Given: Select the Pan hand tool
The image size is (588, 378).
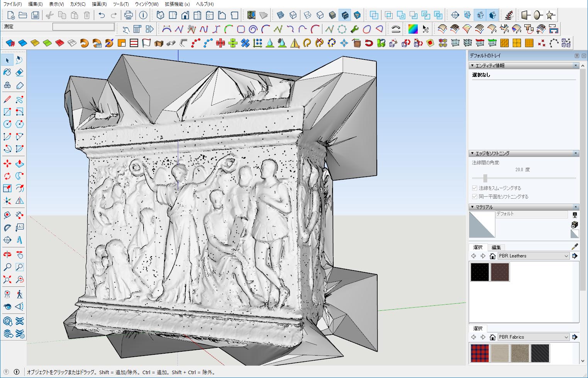Looking at the screenshot, I should tap(19, 254).
